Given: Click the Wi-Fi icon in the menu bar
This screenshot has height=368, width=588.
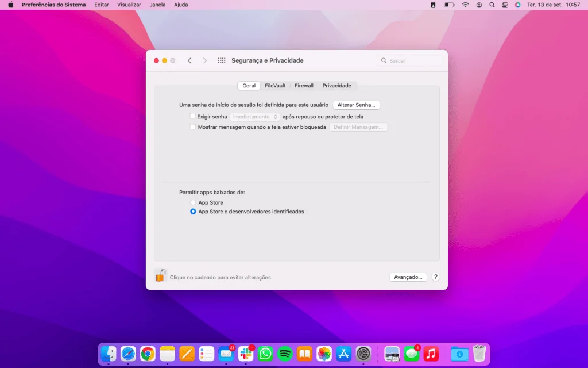Looking at the screenshot, I should tap(465, 5).
